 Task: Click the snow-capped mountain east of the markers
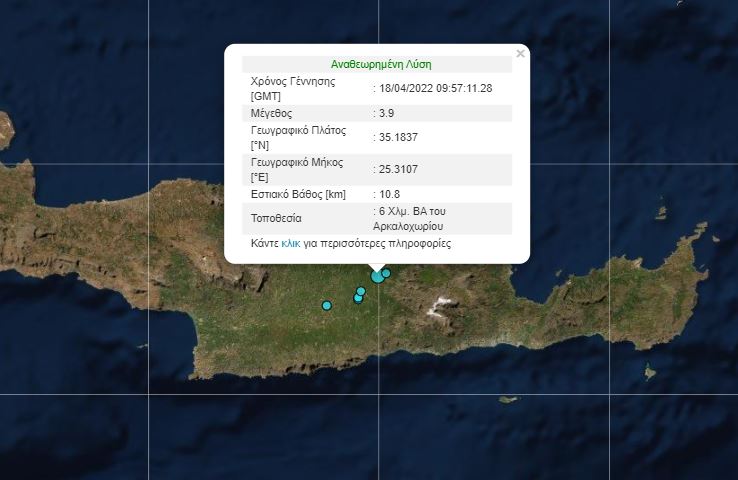437,307
